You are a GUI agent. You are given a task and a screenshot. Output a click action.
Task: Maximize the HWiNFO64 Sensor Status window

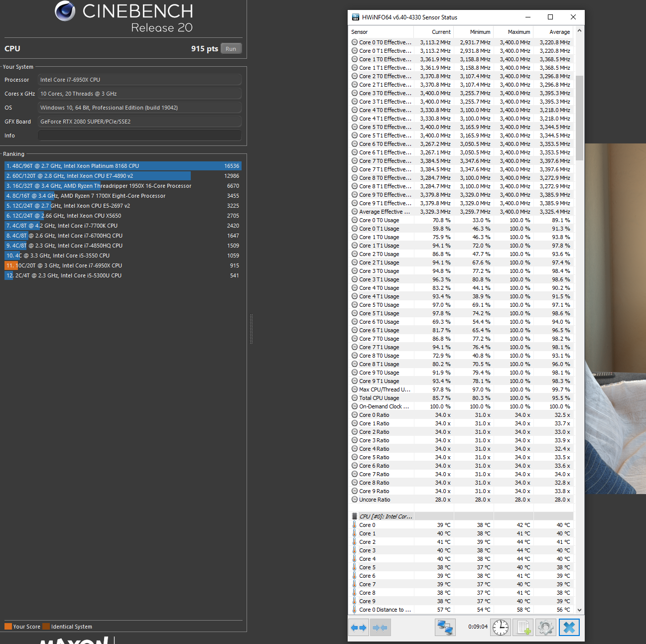(550, 17)
